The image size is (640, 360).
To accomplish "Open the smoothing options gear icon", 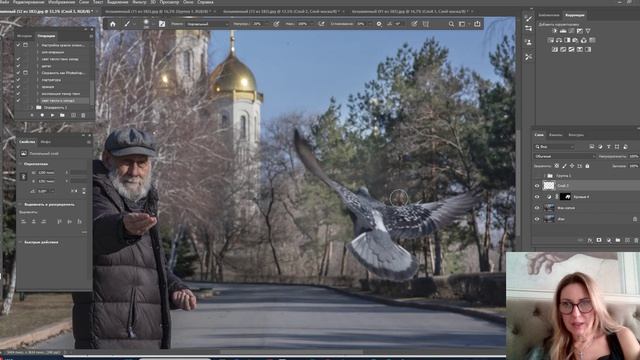I will [x=379, y=24].
